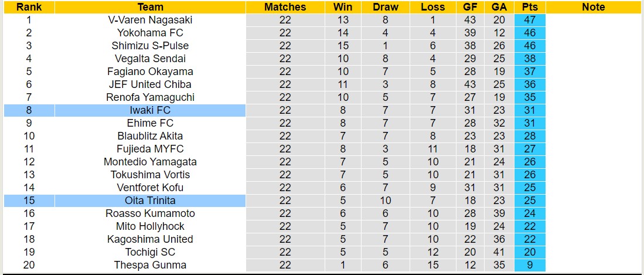Open the Yokohama FC team link
The height and width of the screenshot is (275, 644).
click(x=150, y=33)
